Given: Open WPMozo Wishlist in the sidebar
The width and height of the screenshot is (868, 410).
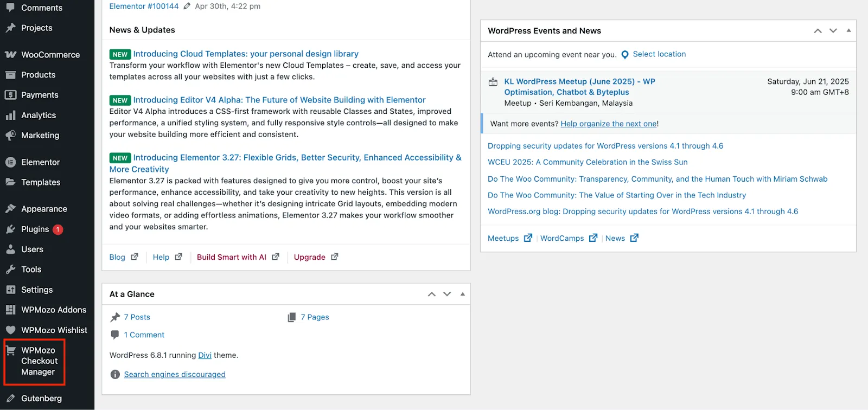Looking at the screenshot, I should 54,330.
